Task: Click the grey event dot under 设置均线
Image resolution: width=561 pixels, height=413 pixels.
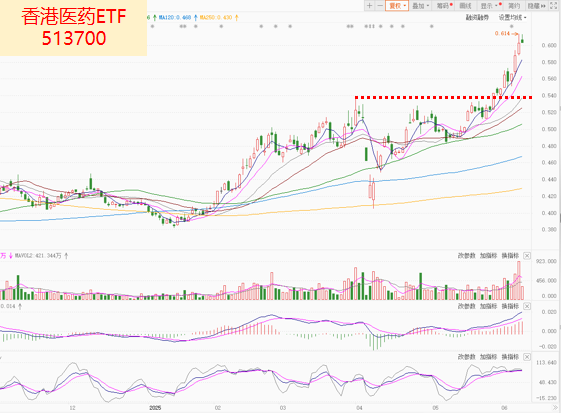Action: [511, 26]
